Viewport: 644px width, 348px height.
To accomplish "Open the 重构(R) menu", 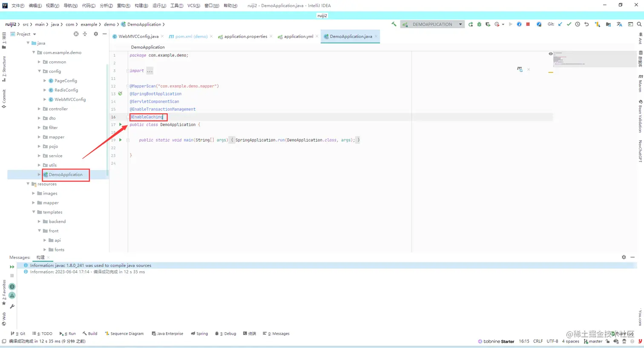I will pyautogui.click(x=124, y=6).
